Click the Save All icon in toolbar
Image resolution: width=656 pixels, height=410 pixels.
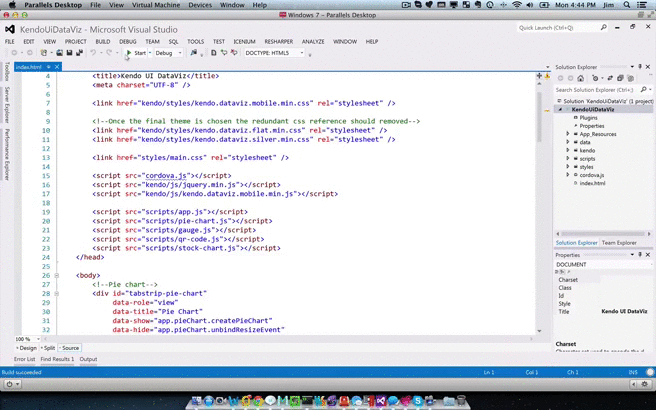click(79, 53)
